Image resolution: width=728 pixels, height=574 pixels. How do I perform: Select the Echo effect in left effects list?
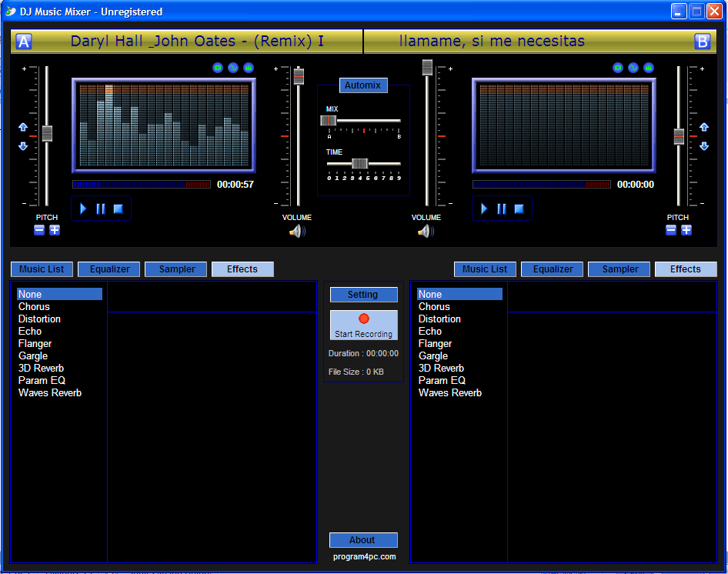tap(29, 331)
